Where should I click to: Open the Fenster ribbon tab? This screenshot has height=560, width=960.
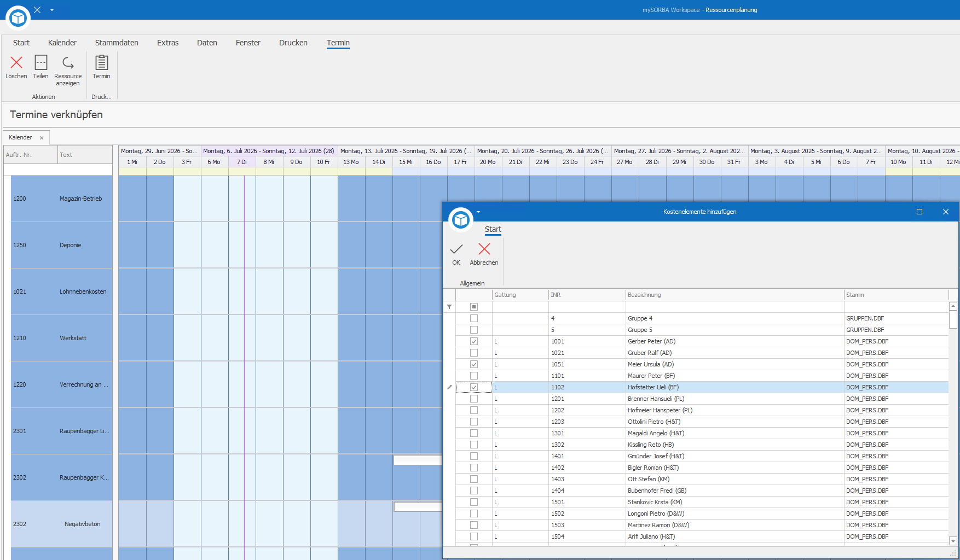pyautogui.click(x=248, y=43)
